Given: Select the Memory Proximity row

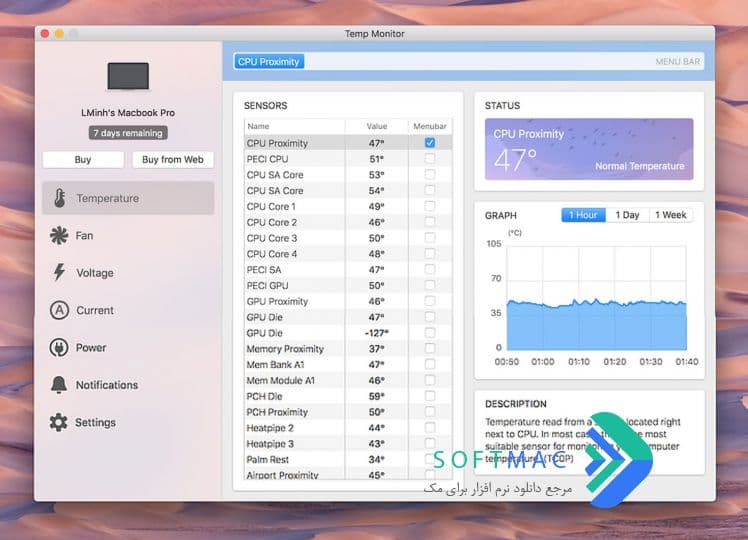Looking at the screenshot, I should (348, 349).
